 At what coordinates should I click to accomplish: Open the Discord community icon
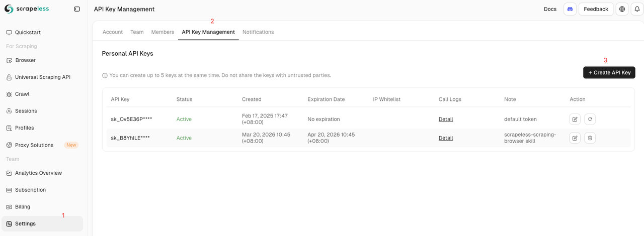[x=570, y=9]
